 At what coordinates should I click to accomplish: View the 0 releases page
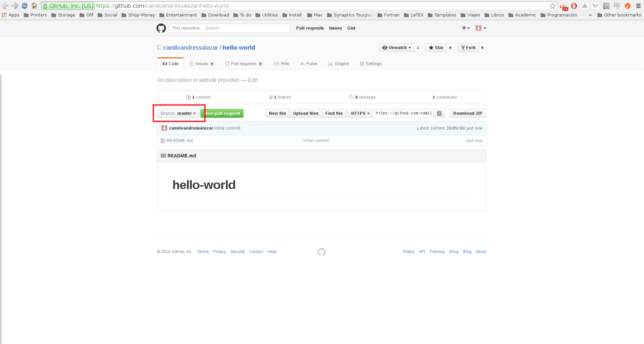pos(362,97)
